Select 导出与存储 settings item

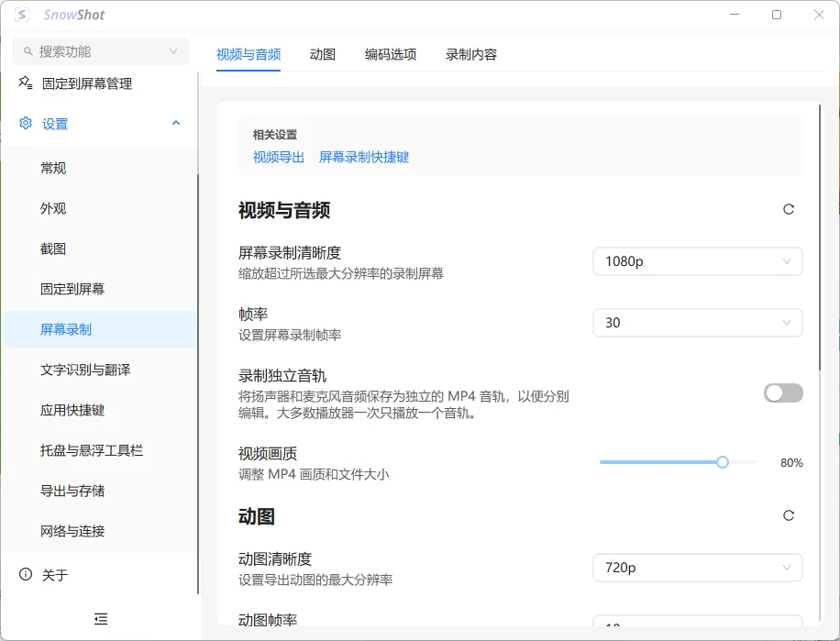(x=100, y=491)
